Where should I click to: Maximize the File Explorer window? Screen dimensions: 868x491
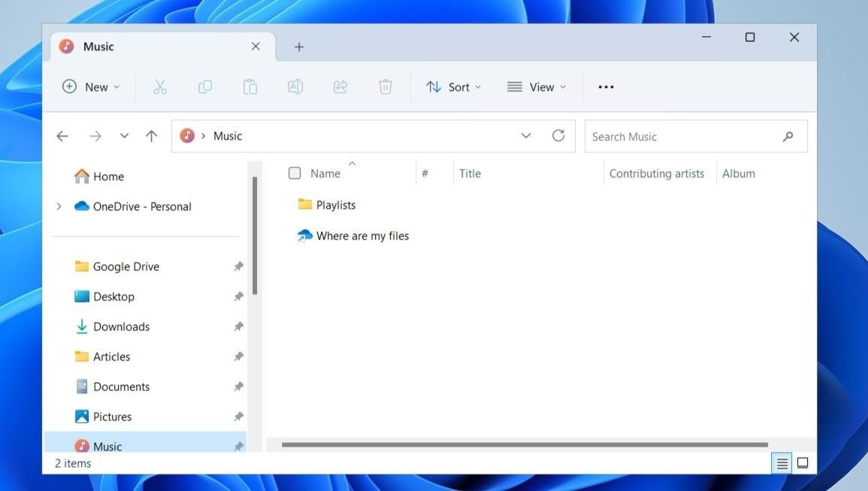click(x=750, y=37)
